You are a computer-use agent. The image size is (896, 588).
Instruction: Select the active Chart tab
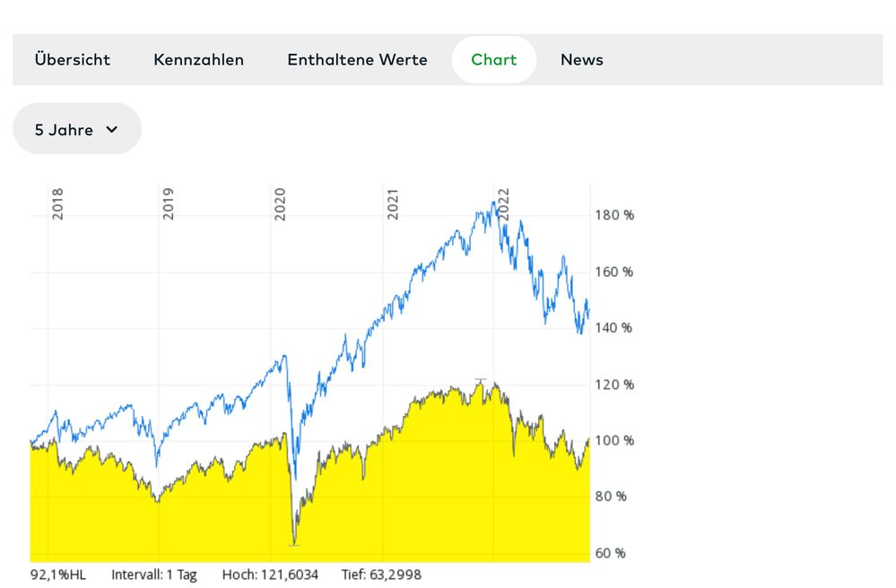click(x=493, y=60)
